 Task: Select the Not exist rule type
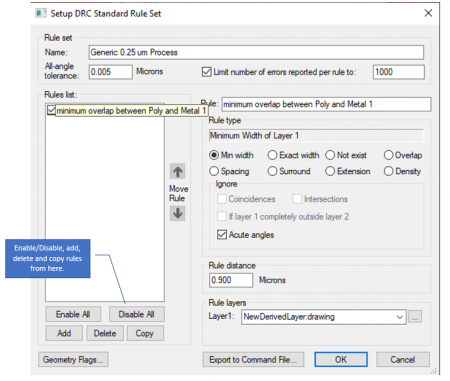(x=330, y=155)
